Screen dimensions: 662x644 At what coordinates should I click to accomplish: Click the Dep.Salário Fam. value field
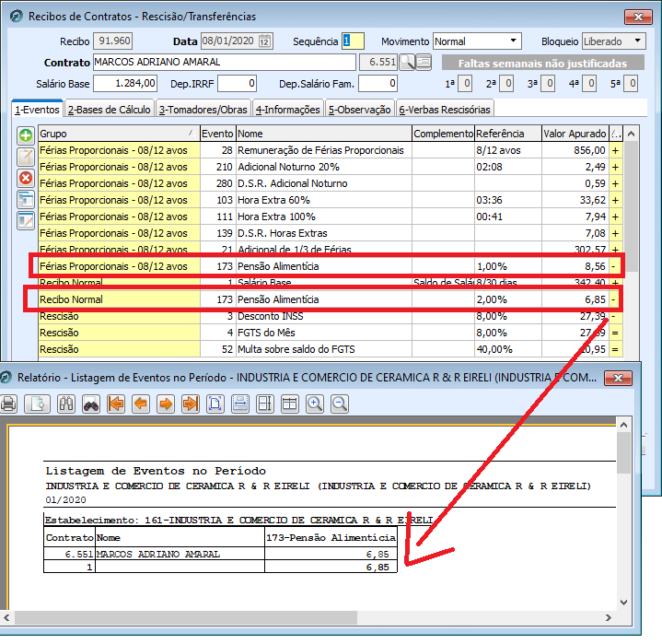(x=377, y=83)
